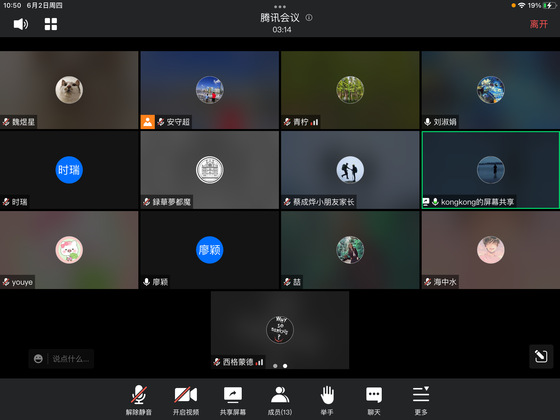
Task: Open emoji picker in chat bar
Action: point(38,359)
